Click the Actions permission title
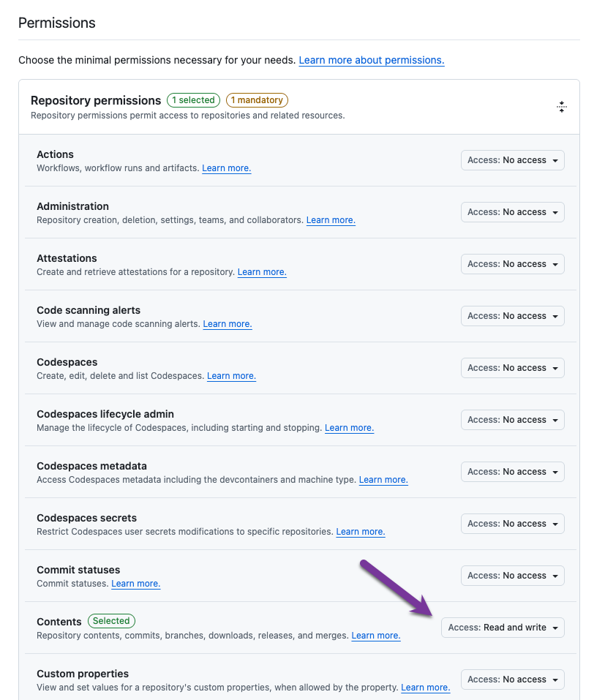 click(x=55, y=154)
